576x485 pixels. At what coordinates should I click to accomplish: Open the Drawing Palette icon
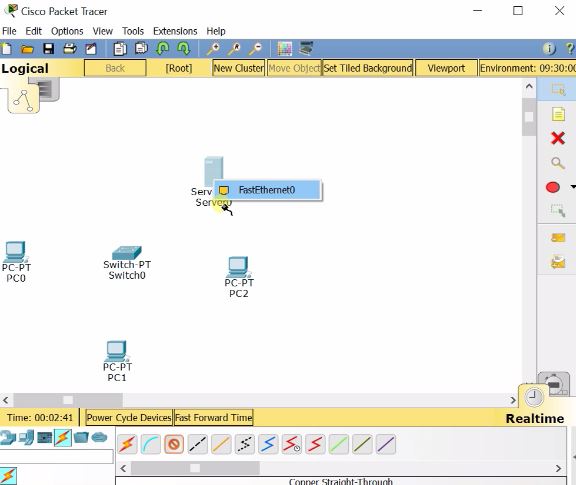point(285,48)
